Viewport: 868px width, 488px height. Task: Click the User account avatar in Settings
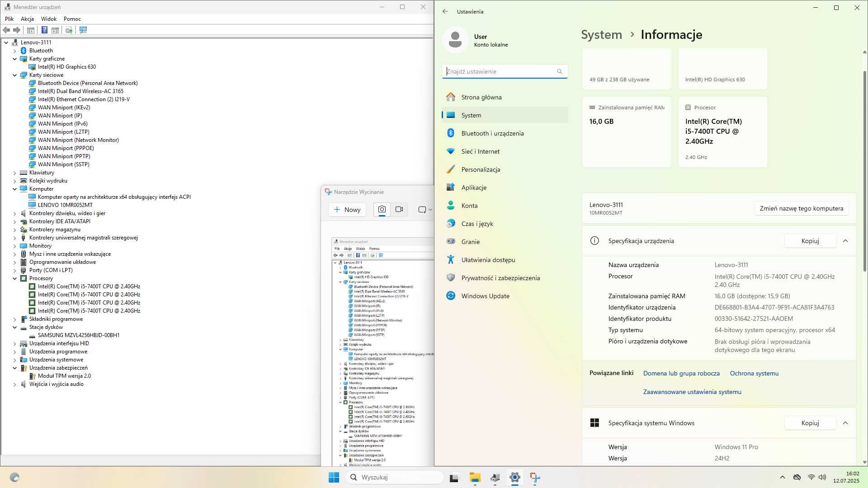(455, 40)
